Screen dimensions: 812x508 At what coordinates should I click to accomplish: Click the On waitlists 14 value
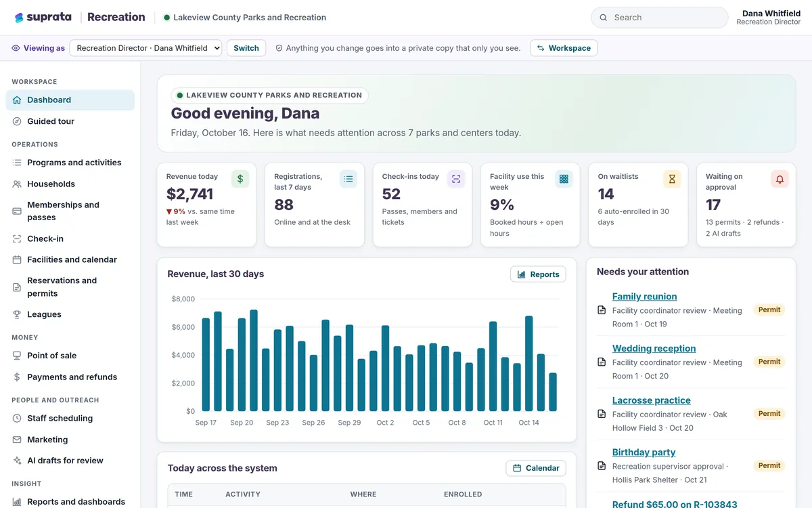[x=606, y=194]
